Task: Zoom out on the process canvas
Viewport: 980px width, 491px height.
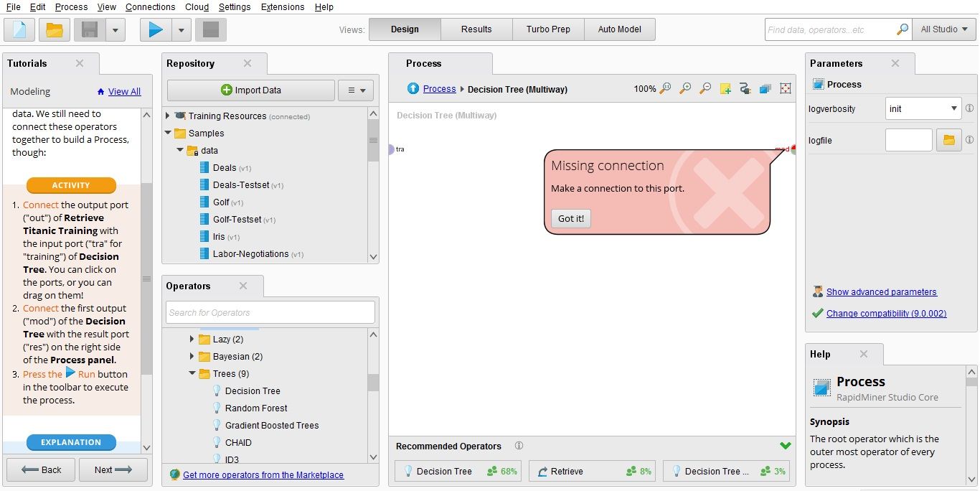Action: click(x=705, y=88)
